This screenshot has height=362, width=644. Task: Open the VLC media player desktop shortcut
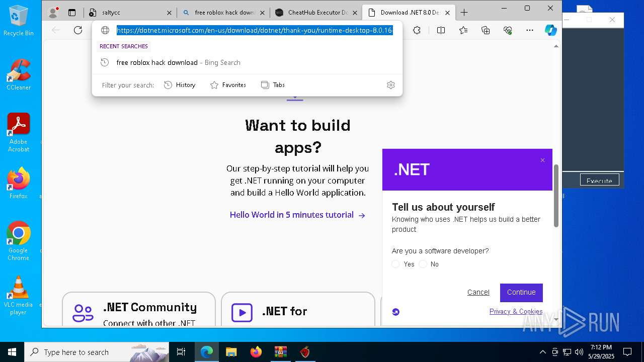tap(19, 296)
